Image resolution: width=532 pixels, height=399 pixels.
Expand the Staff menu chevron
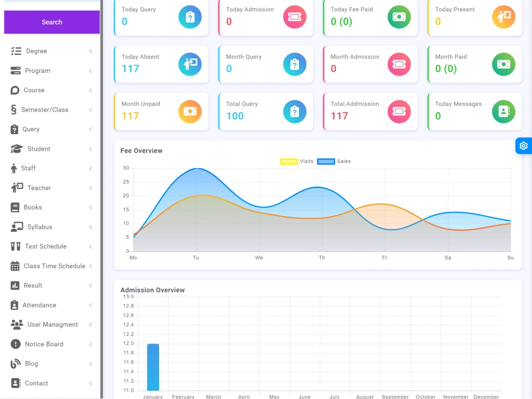[x=90, y=168]
